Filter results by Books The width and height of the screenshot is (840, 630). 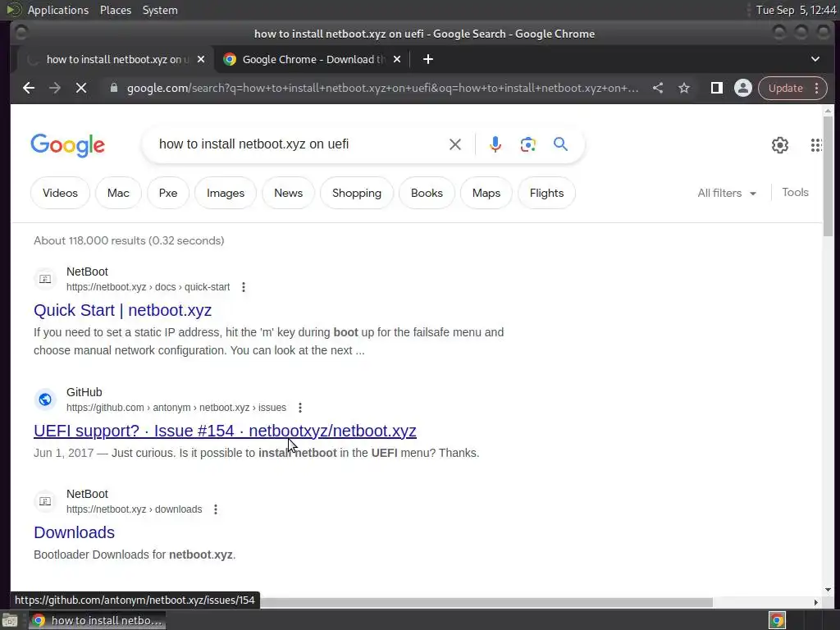(427, 193)
